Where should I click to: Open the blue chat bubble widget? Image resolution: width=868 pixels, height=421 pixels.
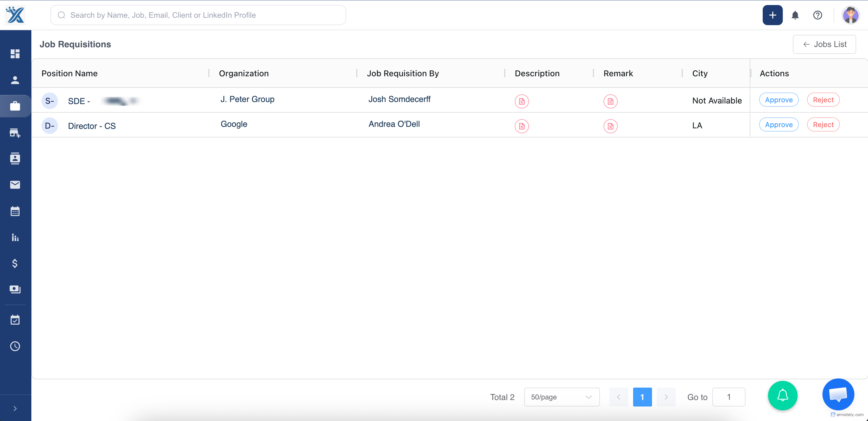click(x=838, y=394)
